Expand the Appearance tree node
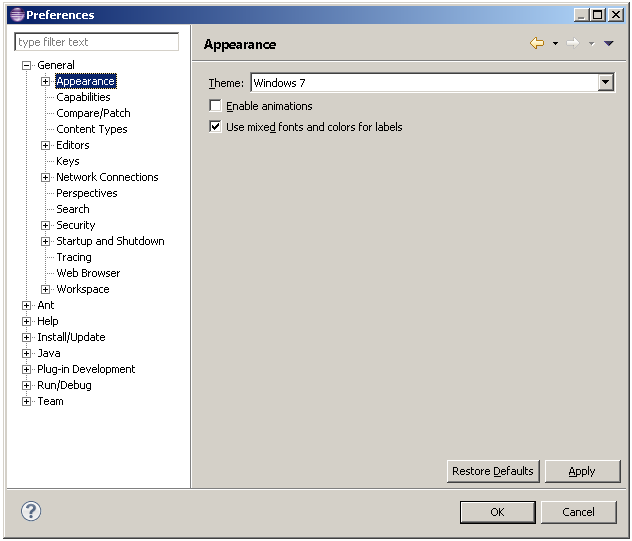 tap(46, 81)
